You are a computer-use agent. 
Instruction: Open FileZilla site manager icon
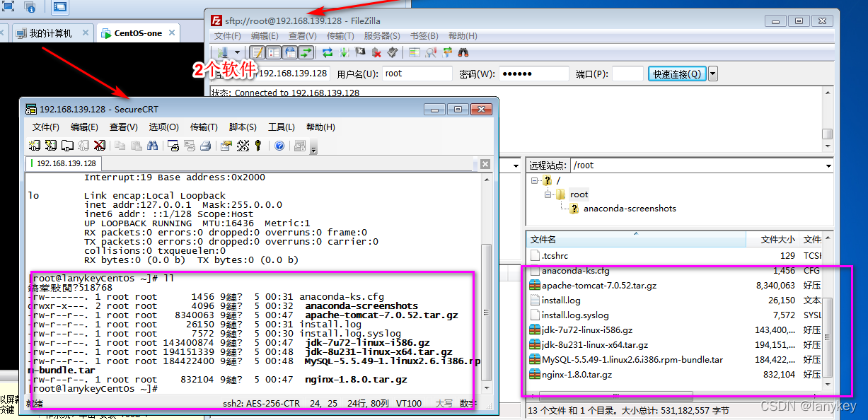[x=222, y=52]
